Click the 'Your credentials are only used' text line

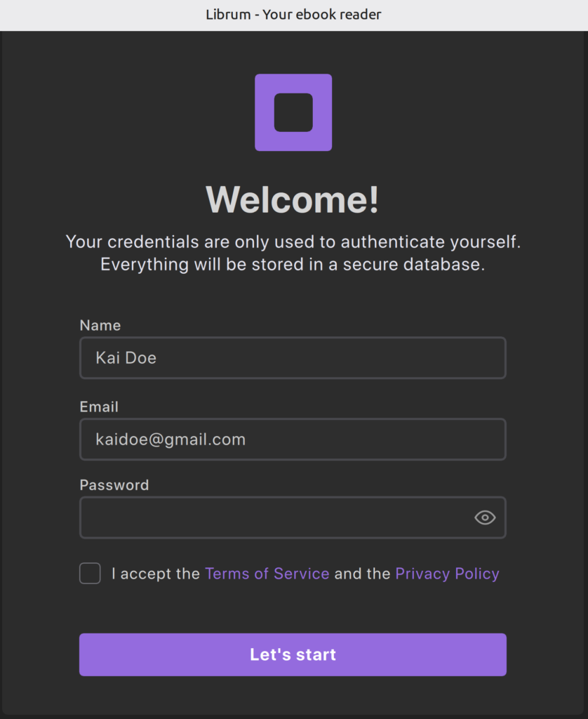tap(293, 242)
